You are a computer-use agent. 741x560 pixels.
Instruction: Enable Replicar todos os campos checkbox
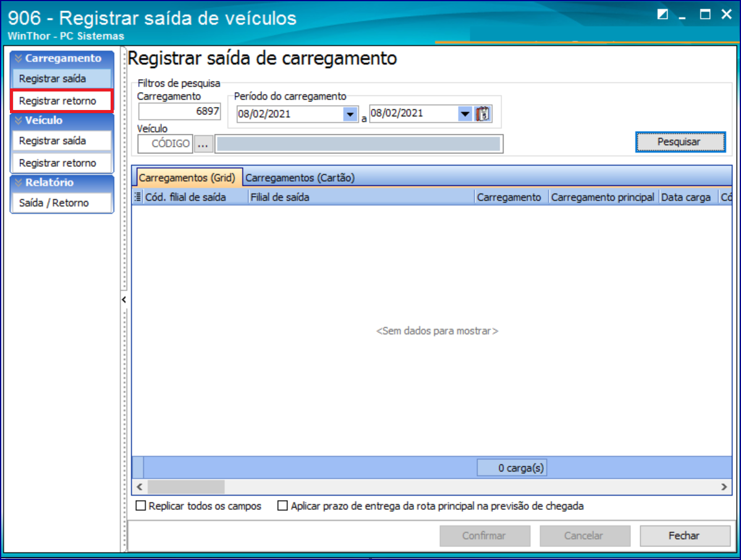point(141,506)
